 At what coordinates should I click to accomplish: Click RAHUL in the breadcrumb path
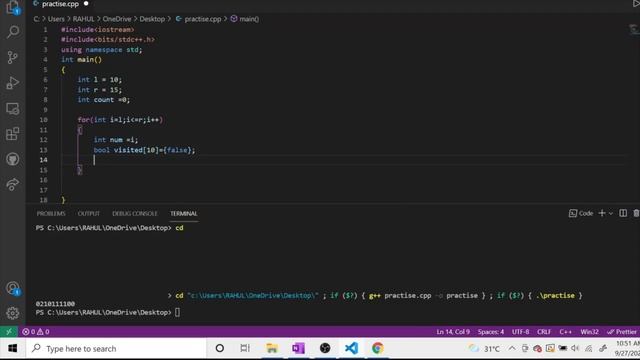click(x=84, y=19)
